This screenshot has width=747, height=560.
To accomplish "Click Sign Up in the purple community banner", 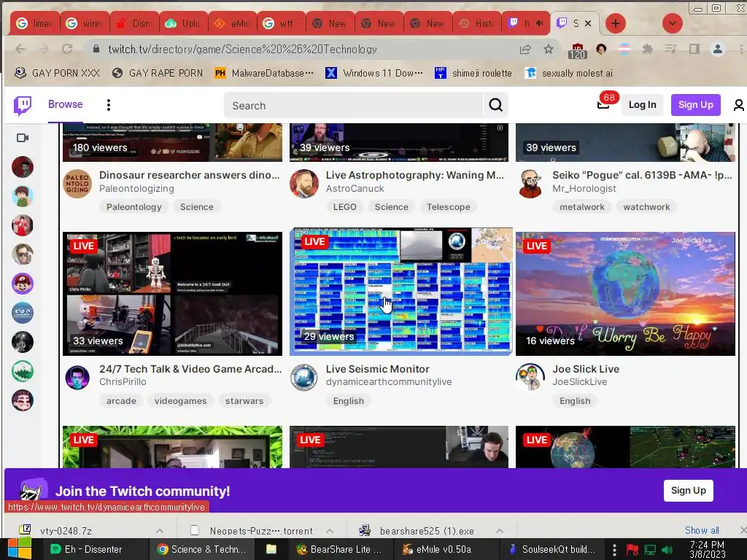I will coord(689,491).
